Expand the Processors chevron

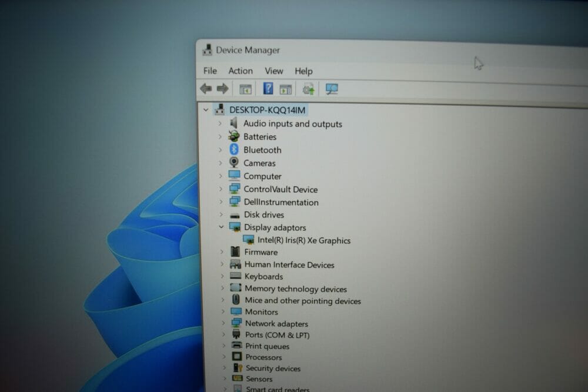[x=224, y=356]
